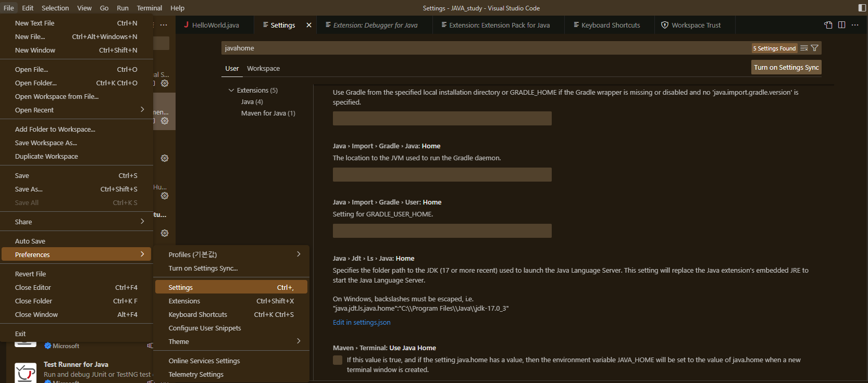Toggle the primary sidebar layout icon in title bar
Screen dimensions: 868x383
(862, 8)
